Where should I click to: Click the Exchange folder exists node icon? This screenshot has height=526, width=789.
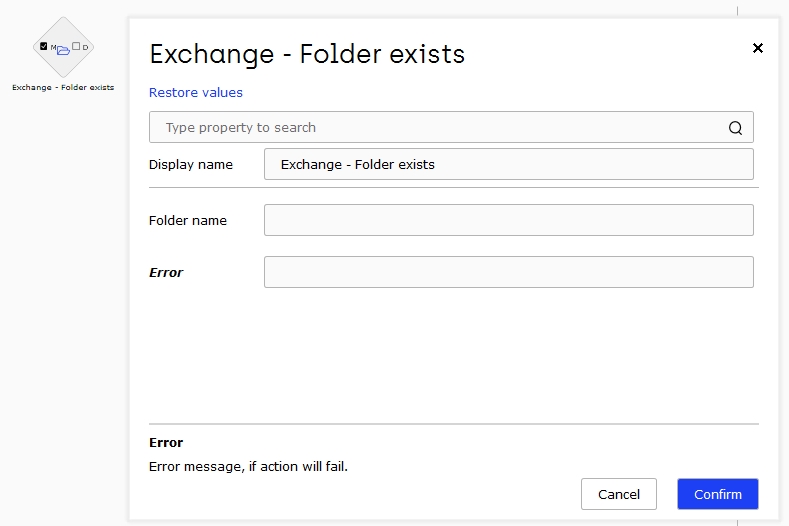pos(63,47)
